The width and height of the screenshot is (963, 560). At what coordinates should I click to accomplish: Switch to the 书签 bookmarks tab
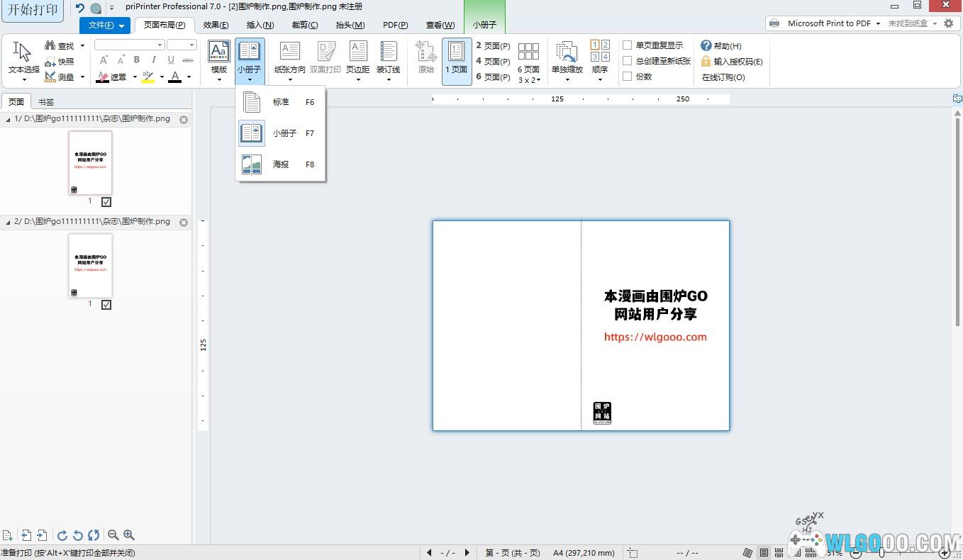tap(46, 102)
